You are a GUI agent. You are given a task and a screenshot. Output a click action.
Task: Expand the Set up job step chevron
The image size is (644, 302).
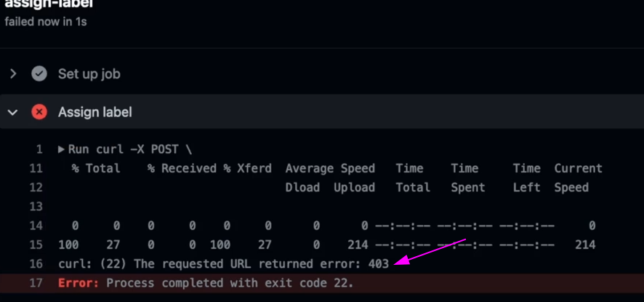(13, 73)
